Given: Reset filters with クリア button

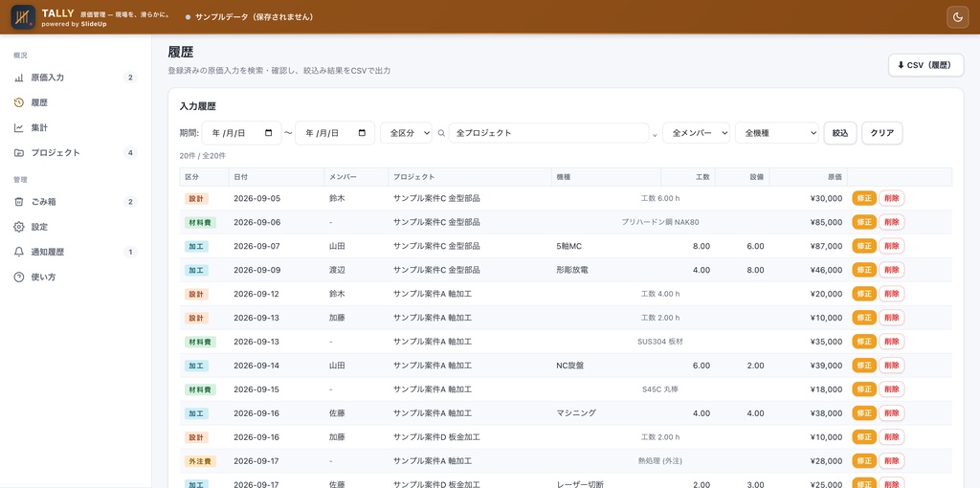Looking at the screenshot, I should 881,133.
